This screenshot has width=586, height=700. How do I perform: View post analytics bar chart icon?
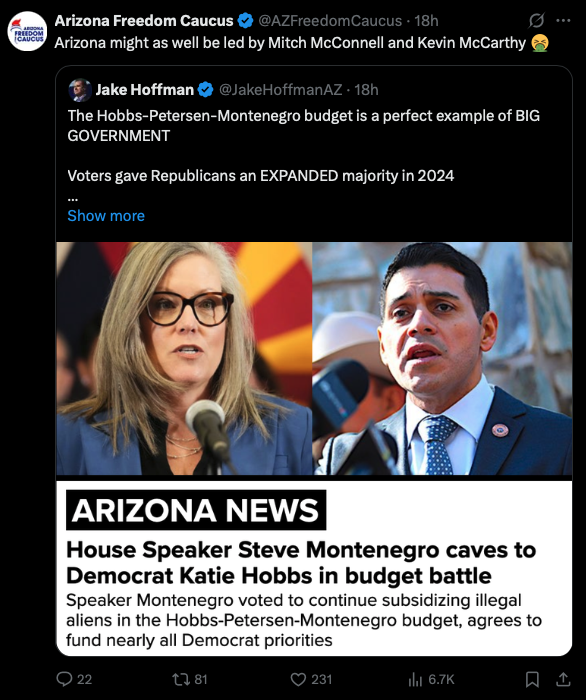(415, 679)
